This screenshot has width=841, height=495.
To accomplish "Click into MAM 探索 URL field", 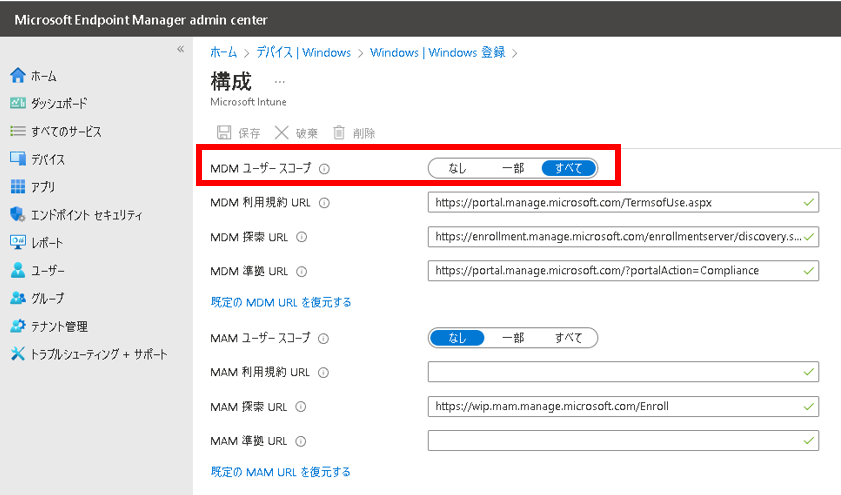I will pyautogui.click(x=623, y=407).
